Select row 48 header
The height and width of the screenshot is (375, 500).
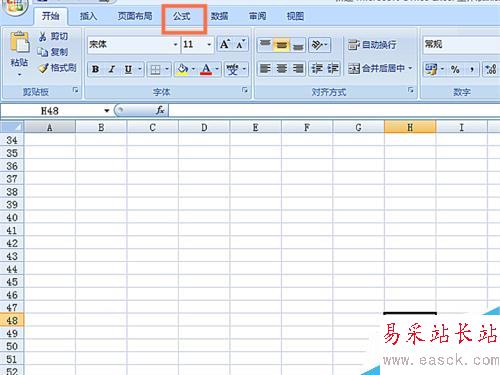pos(12,321)
